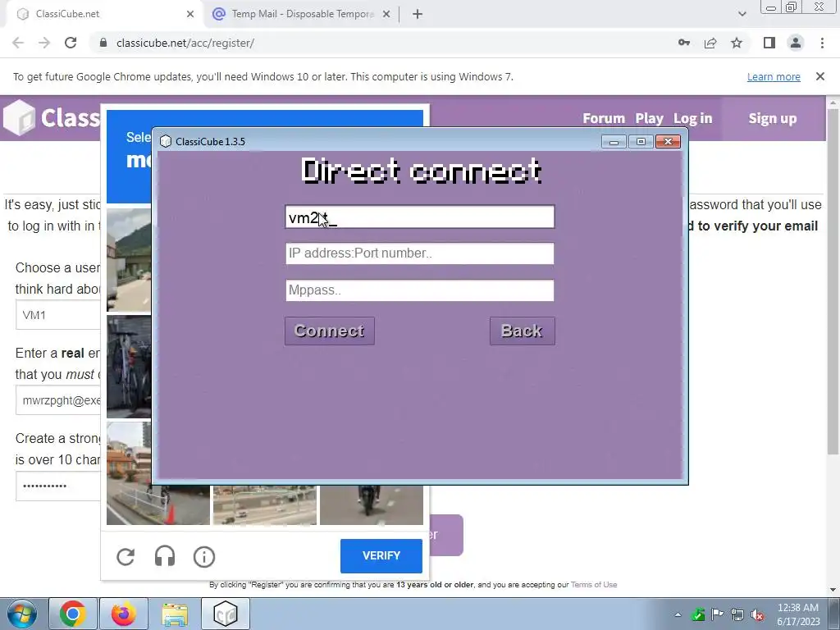Click the green checkmark tray icon
The height and width of the screenshot is (630, 840).
point(698,614)
